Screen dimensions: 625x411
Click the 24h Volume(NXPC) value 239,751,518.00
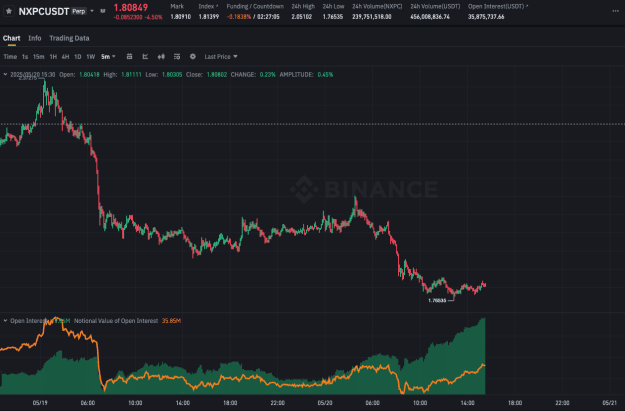coord(371,17)
